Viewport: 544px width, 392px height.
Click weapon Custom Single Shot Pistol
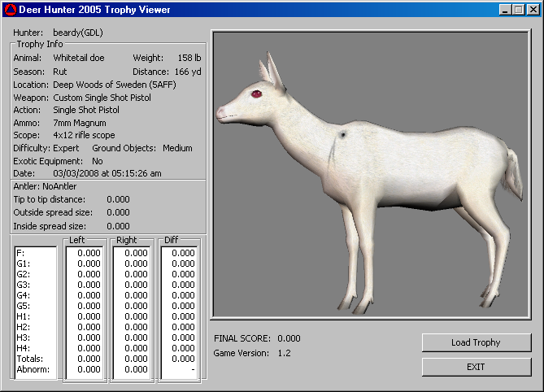click(102, 98)
